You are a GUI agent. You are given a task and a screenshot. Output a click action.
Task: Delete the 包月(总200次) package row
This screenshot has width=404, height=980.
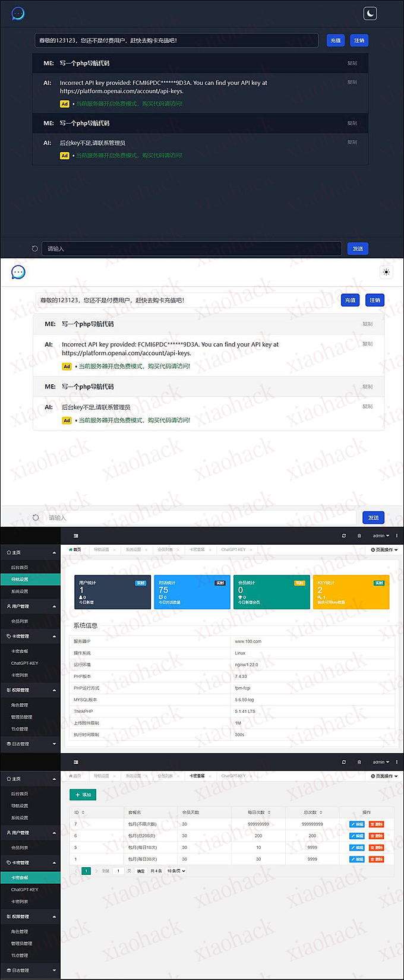pyautogui.click(x=377, y=836)
